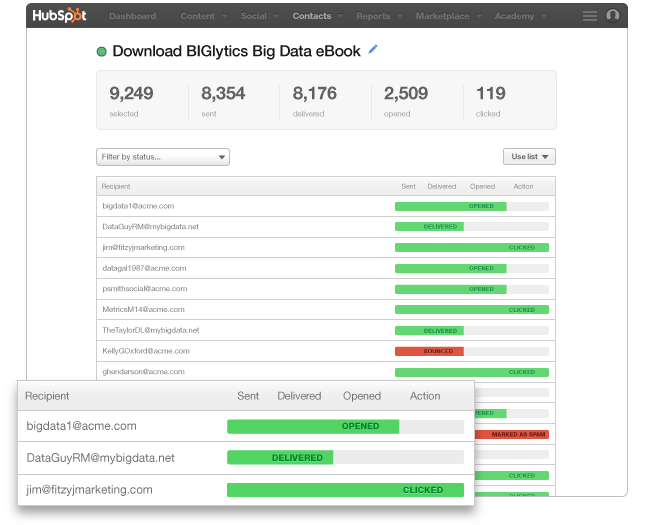Open the Reports navigation menu
The image size is (650, 525).
pos(377,16)
